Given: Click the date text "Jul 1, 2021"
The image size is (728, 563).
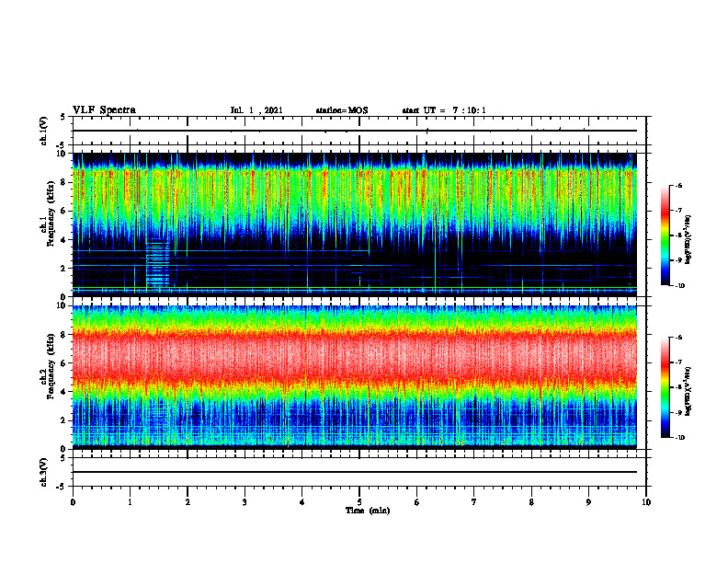Looking at the screenshot, I should pyautogui.click(x=256, y=110).
